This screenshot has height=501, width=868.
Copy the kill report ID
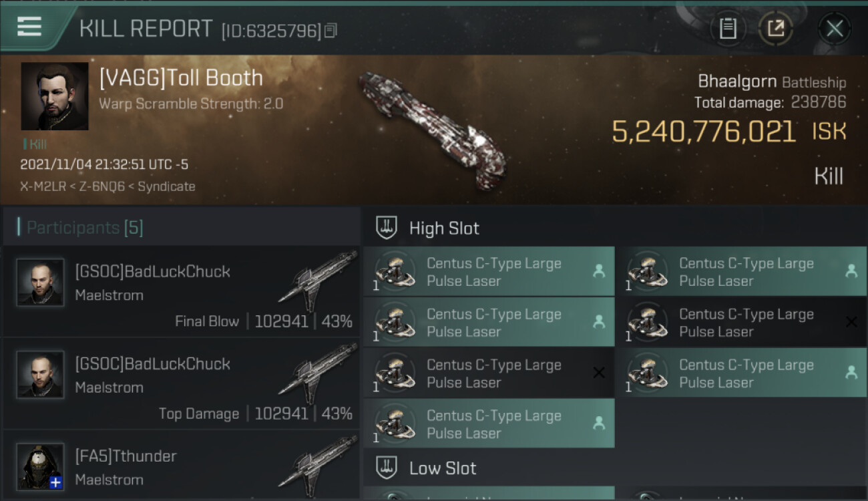[x=331, y=30]
